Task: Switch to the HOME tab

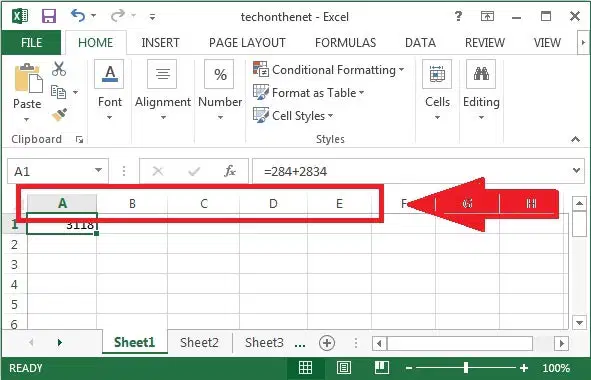Action: 96,43
